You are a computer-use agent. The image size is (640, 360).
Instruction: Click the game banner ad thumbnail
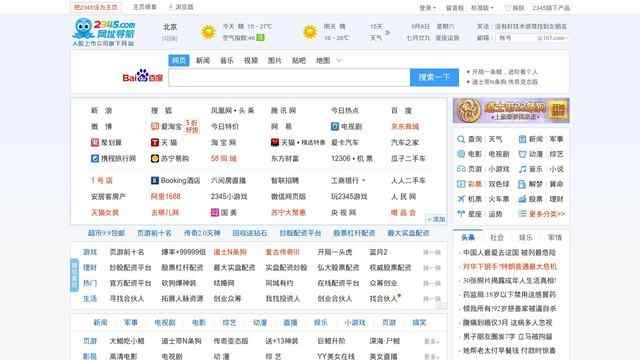coord(511,110)
